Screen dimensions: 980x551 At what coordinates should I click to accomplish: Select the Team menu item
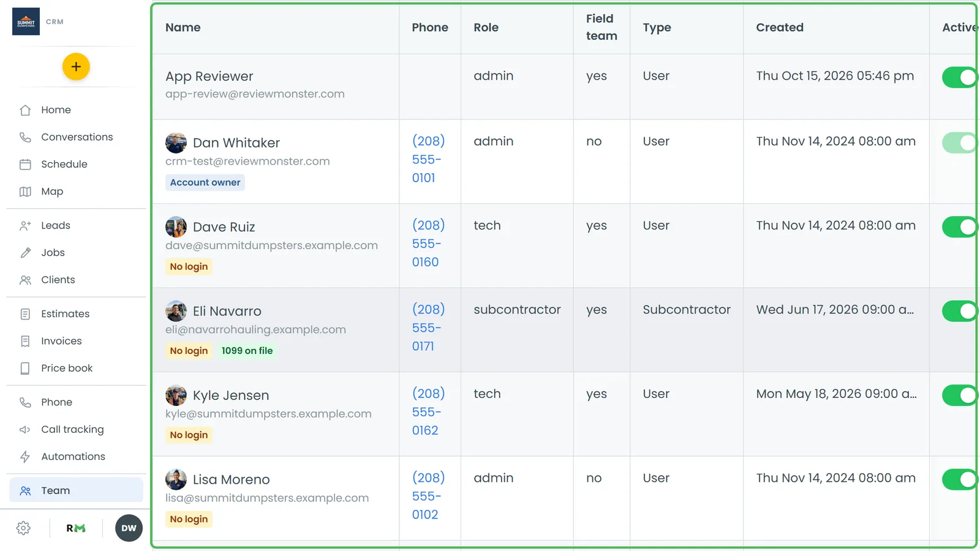point(76,490)
